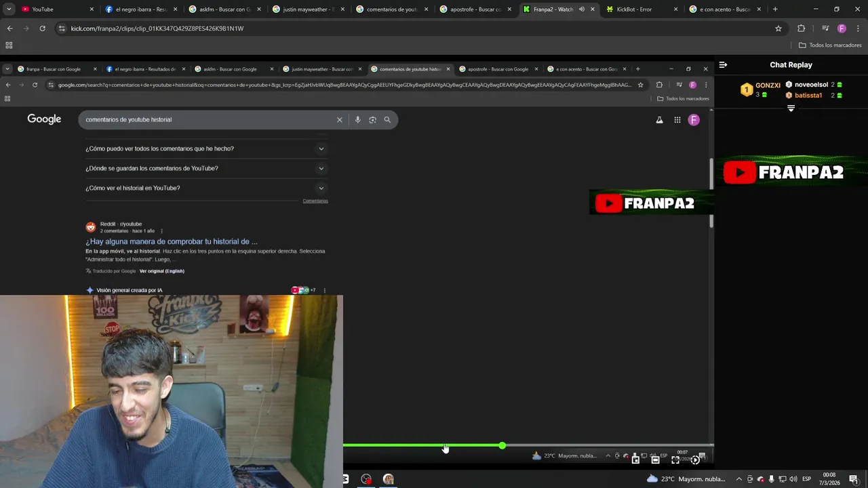Viewport: 868px width, 488px height.
Task: Toggle picture-in-picture in the Kick player
Action: (x=635, y=460)
